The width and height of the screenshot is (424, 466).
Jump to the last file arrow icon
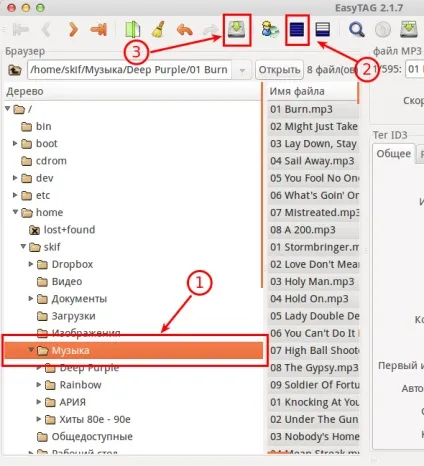(x=98, y=30)
